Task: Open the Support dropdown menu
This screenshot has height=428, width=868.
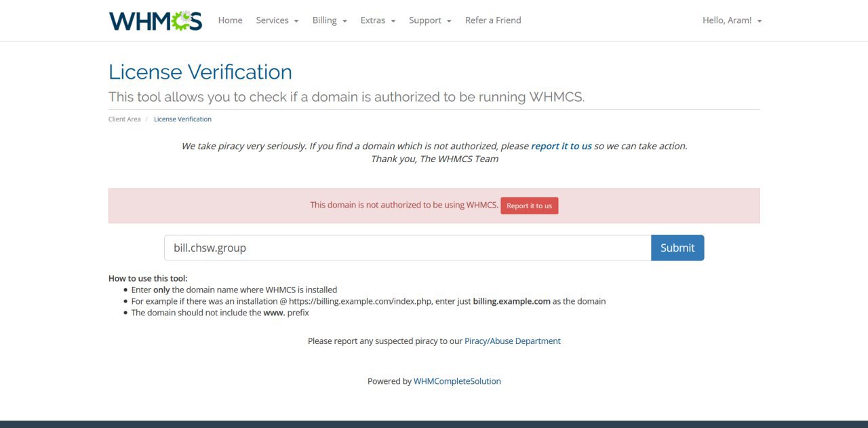Action: click(x=430, y=20)
